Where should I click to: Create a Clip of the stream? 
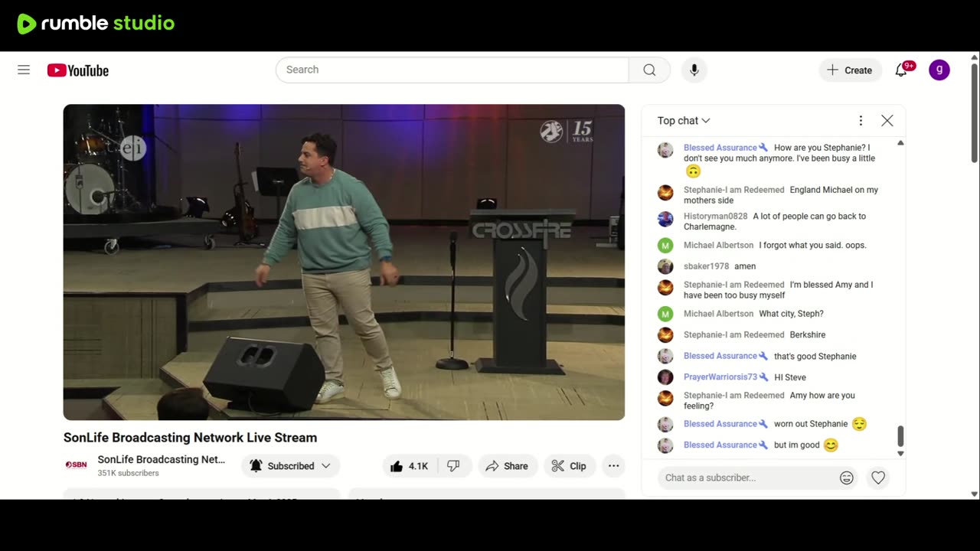pos(569,466)
